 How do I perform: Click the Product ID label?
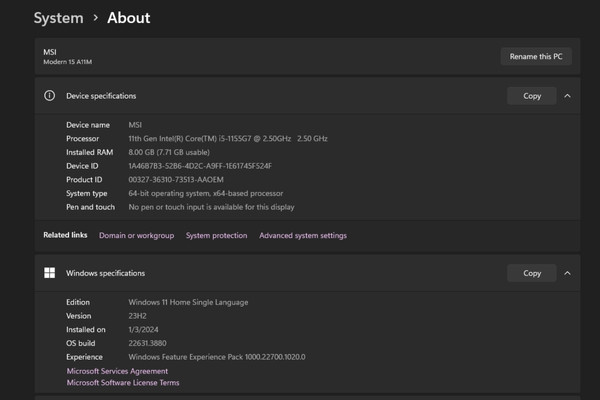[x=84, y=180]
